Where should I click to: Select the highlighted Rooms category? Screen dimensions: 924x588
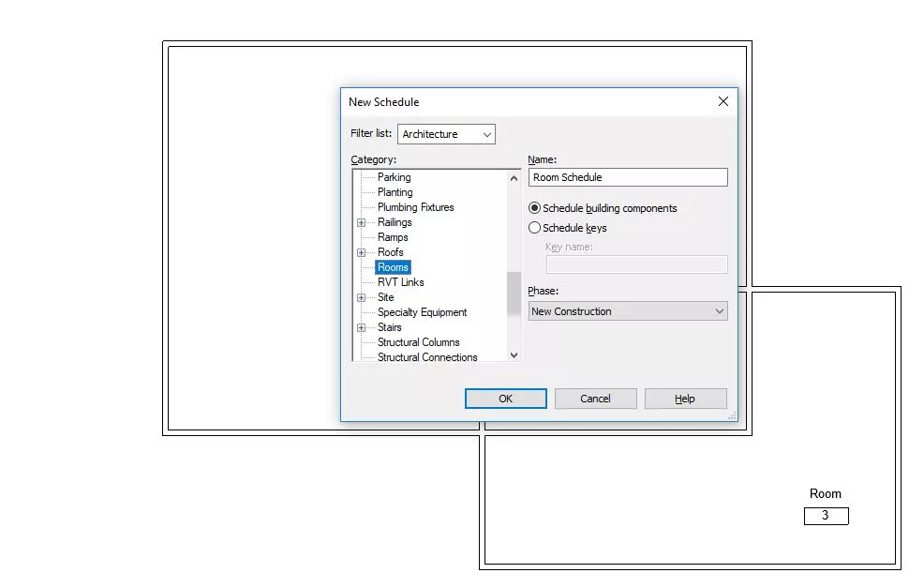(x=393, y=267)
